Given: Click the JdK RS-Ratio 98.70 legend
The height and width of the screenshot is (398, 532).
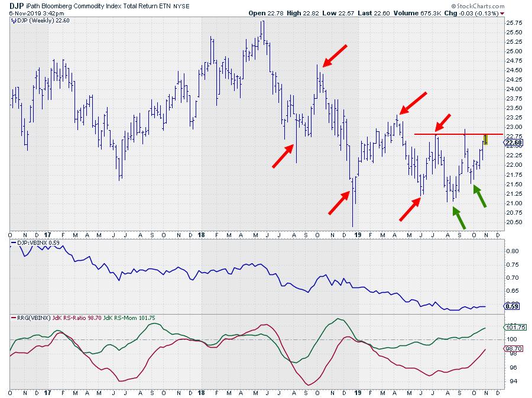Looking at the screenshot, I should [77, 318].
